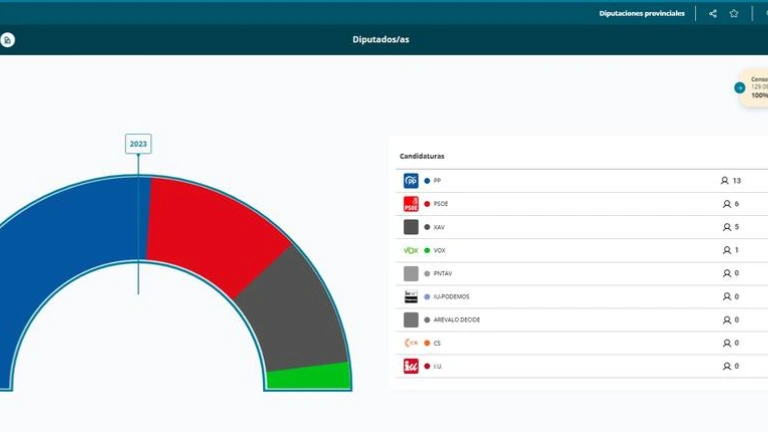Click the seats icon in PP row
The height and width of the screenshot is (432, 768).
pyautogui.click(x=725, y=181)
